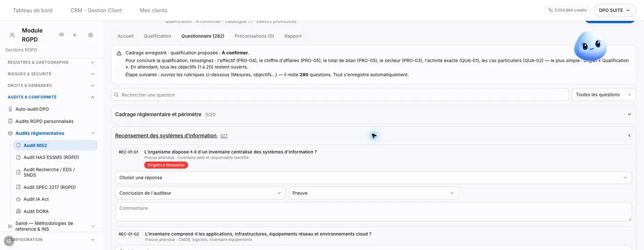Open Preuve dropdown

(373, 193)
